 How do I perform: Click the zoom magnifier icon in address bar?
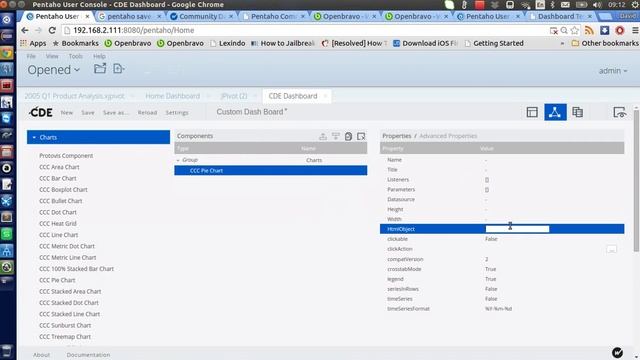click(x=564, y=30)
